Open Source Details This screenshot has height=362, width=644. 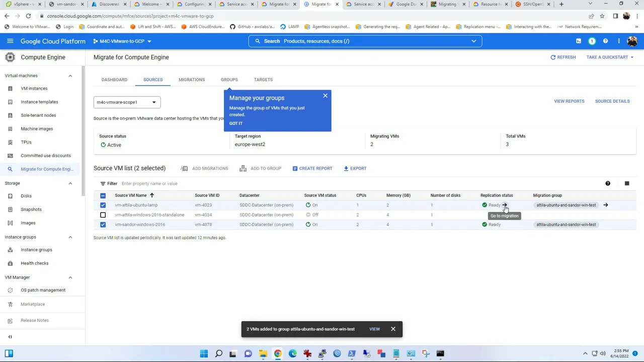point(612,101)
